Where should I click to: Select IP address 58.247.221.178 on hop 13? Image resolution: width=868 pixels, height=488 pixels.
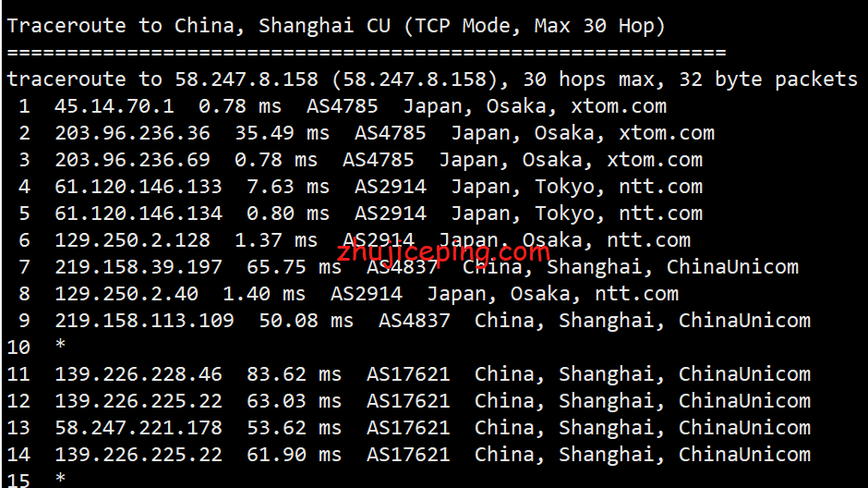pyautogui.click(x=139, y=428)
